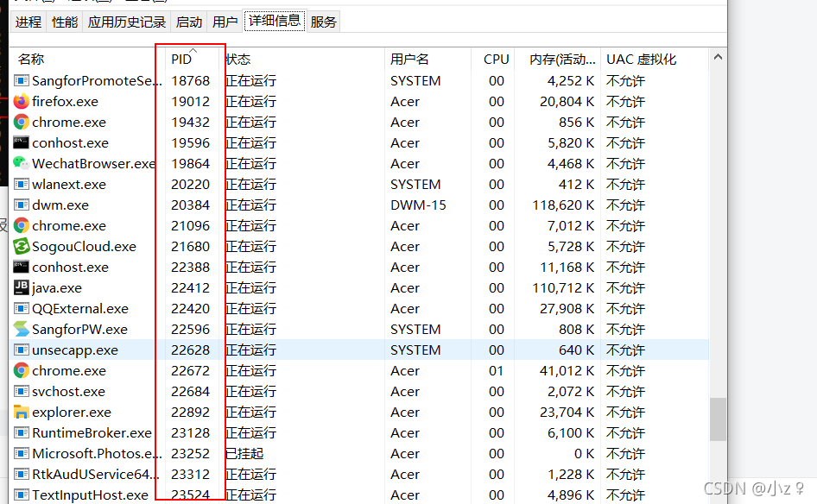817x504 pixels.
Task: Click the dwm.exe process icon
Action: (x=23, y=205)
